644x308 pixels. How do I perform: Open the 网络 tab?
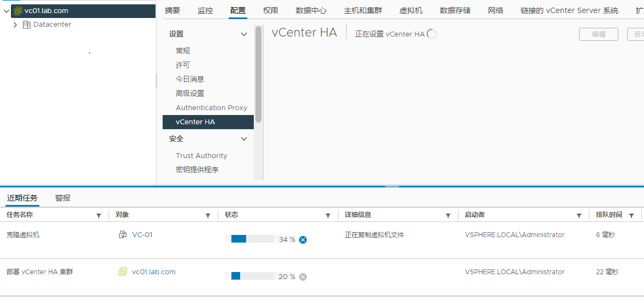point(496,11)
